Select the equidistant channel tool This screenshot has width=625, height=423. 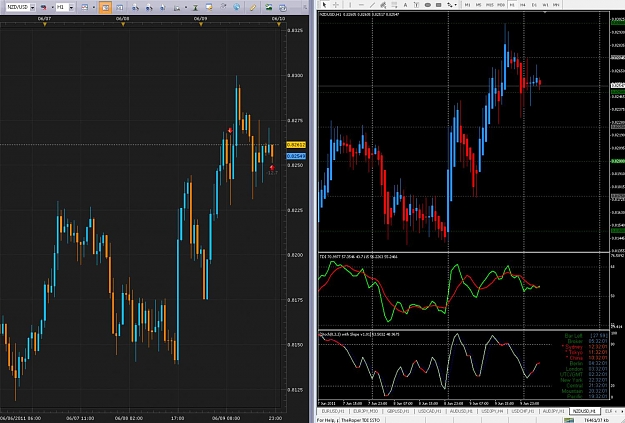[383, 5]
